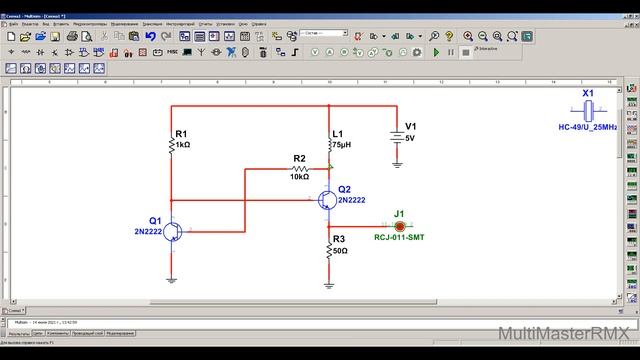Paste from the clipboard icon

[x=134, y=36]
